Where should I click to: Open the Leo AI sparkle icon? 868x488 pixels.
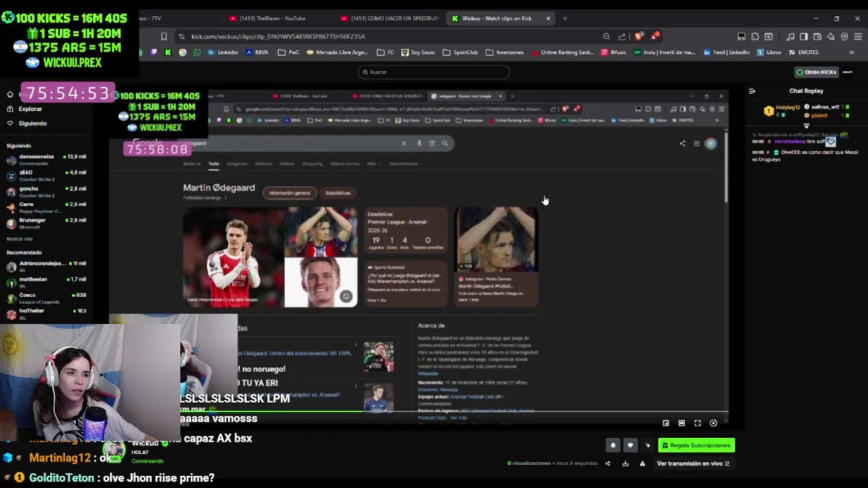point(831,37)
